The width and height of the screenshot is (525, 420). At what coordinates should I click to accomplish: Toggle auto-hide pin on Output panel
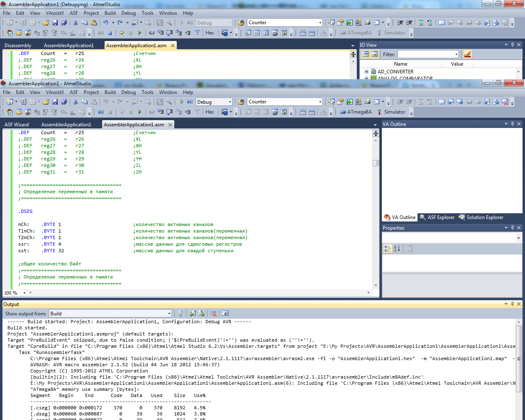[x=512, y=304]
